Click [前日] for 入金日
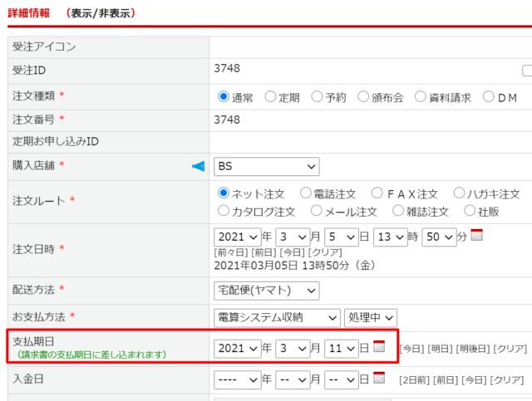Image resolution: width=532 pixels, height=401 pixels. click(x=446, y=380)
